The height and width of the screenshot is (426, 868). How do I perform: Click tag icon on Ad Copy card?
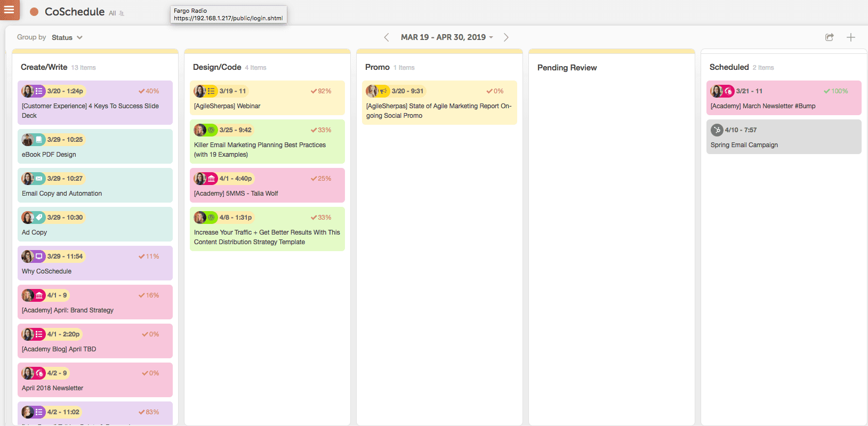click(x=39, y=218)
